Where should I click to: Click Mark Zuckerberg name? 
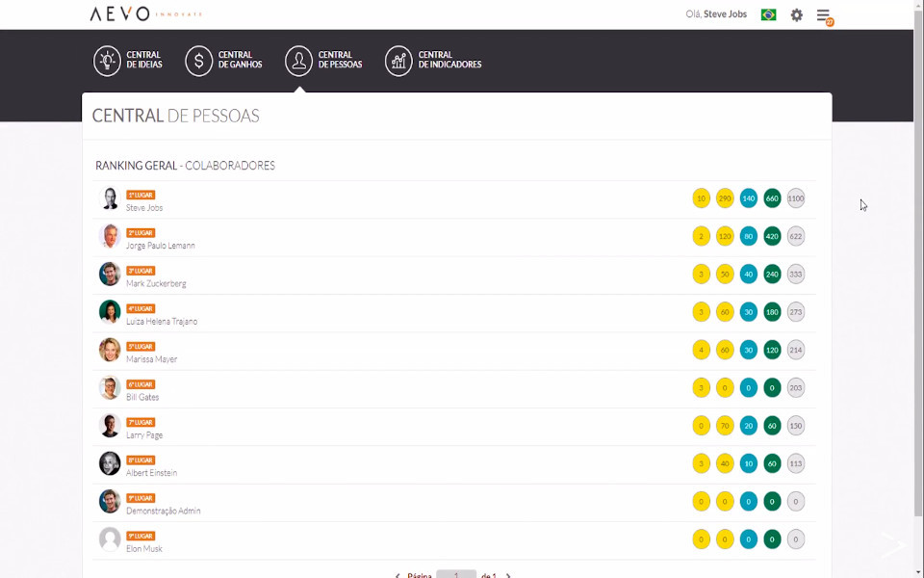click(x=156, y=283)
